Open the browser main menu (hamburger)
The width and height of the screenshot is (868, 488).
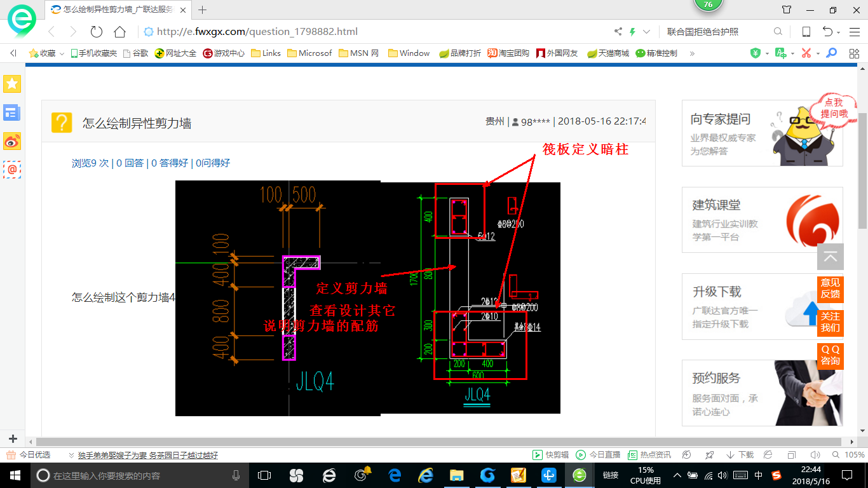853,32
